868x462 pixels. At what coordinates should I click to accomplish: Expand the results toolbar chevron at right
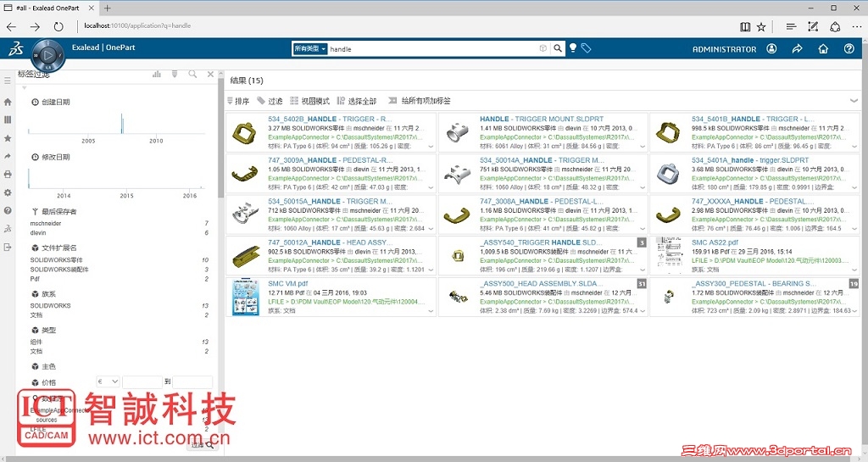[x=853, y=101]
